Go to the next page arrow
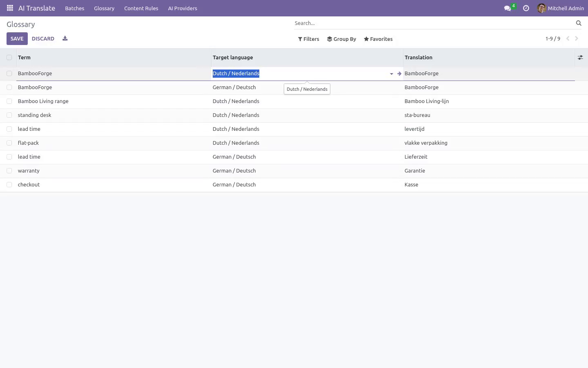Screen dimensions: 588x368 tap(577, 39)
